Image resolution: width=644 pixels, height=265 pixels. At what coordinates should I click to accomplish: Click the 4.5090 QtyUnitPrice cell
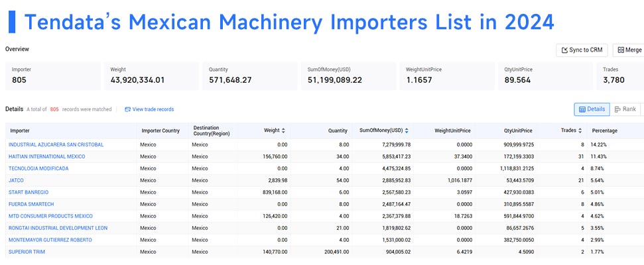[x=526, y=252]
